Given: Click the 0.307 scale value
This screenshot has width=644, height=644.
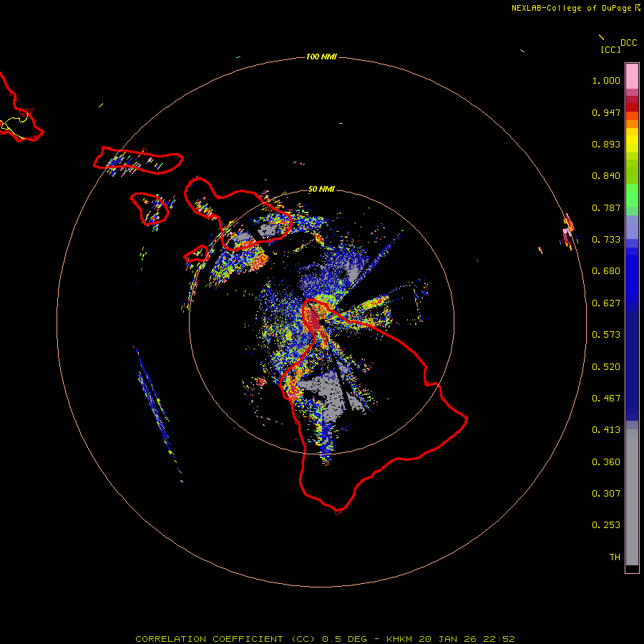Looking at the screenshot, I should click(x=606, y=494).
